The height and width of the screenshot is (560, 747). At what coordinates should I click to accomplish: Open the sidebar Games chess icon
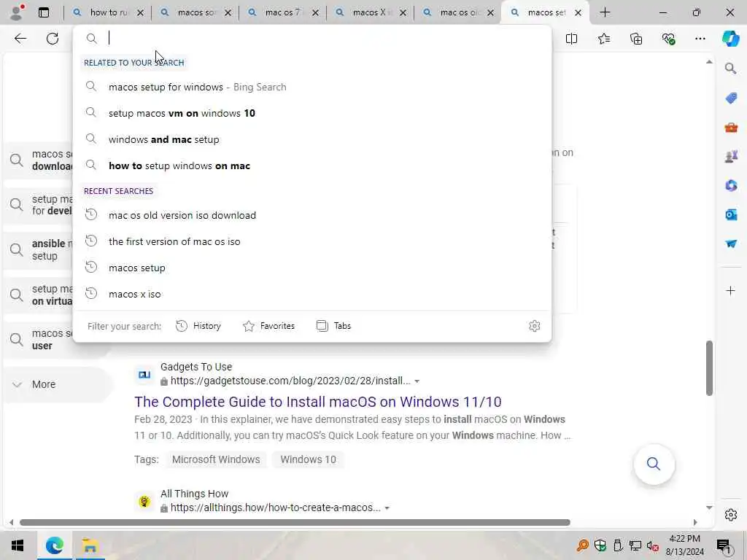point(731,156)
